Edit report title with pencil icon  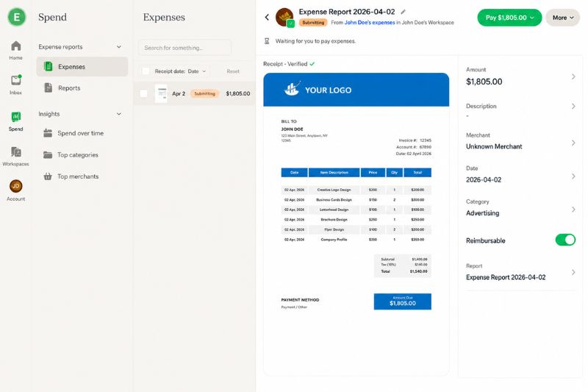[x=403, y=12]
